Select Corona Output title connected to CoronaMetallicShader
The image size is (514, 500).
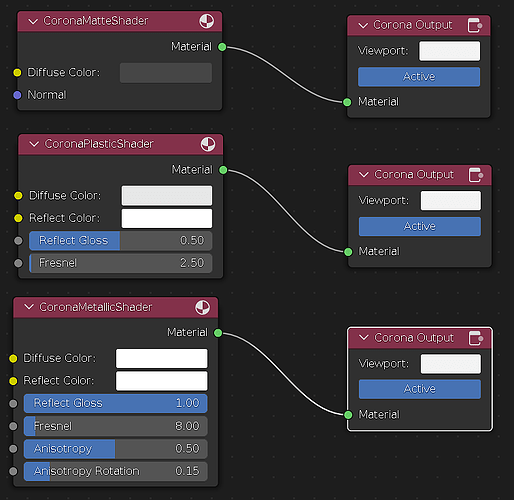(414, 338)
